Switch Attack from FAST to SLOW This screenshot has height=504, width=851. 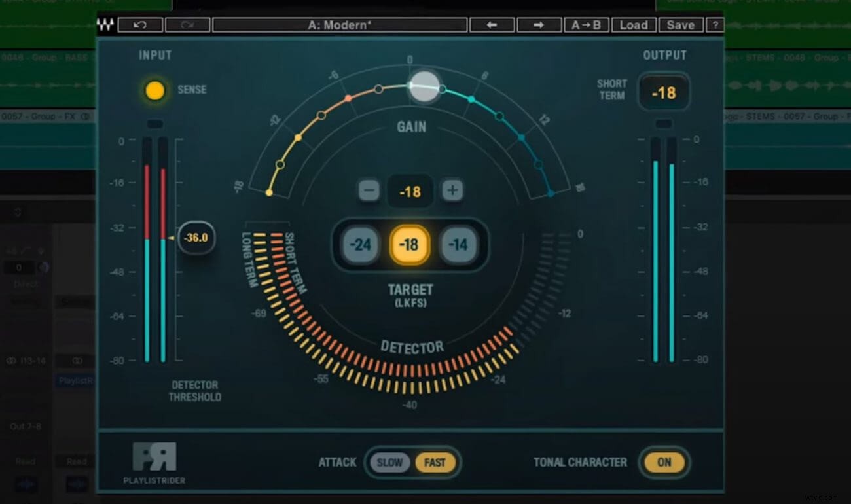(389, 462)
